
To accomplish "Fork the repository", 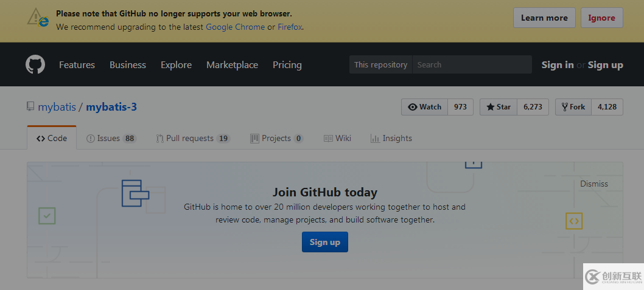I will (573, 107).
